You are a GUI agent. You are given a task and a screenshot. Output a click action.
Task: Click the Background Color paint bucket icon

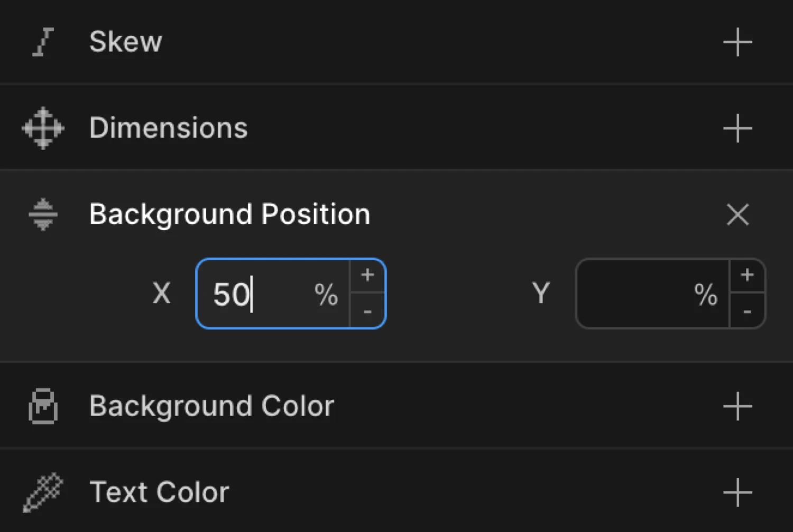tap(43, 406)
